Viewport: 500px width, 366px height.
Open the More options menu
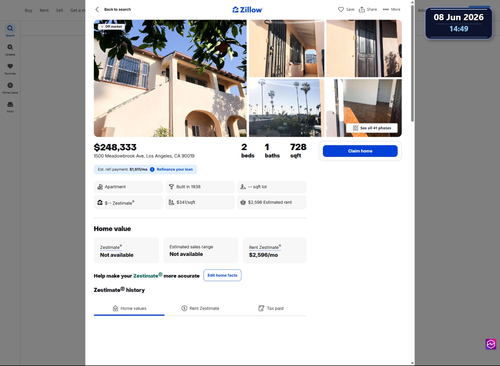pos(391,9)
